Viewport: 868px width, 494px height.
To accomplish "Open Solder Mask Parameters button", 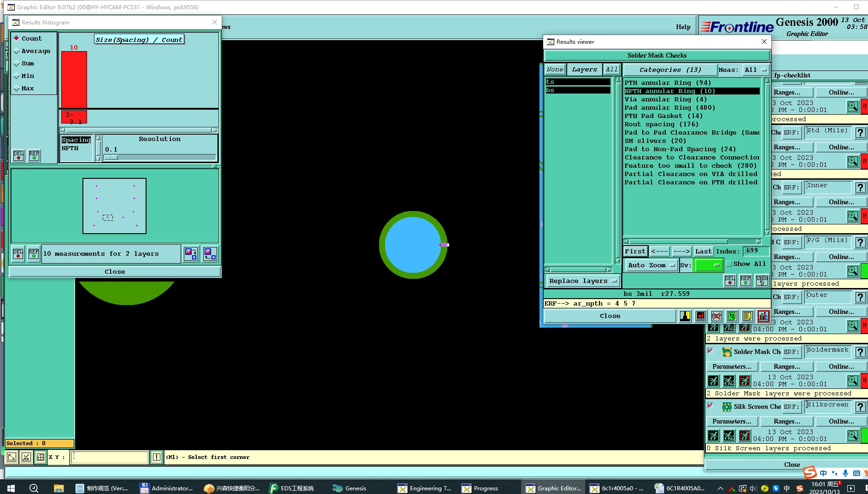I will pos(732,366).
